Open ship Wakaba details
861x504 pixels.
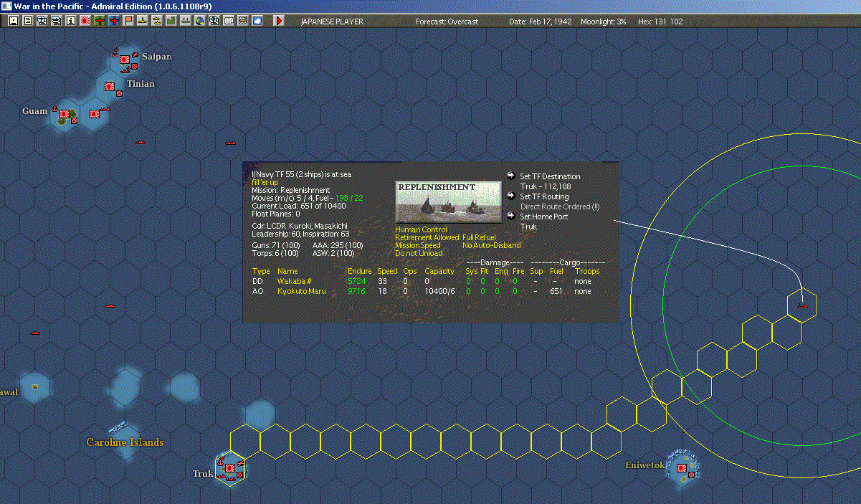click(295, 282)
